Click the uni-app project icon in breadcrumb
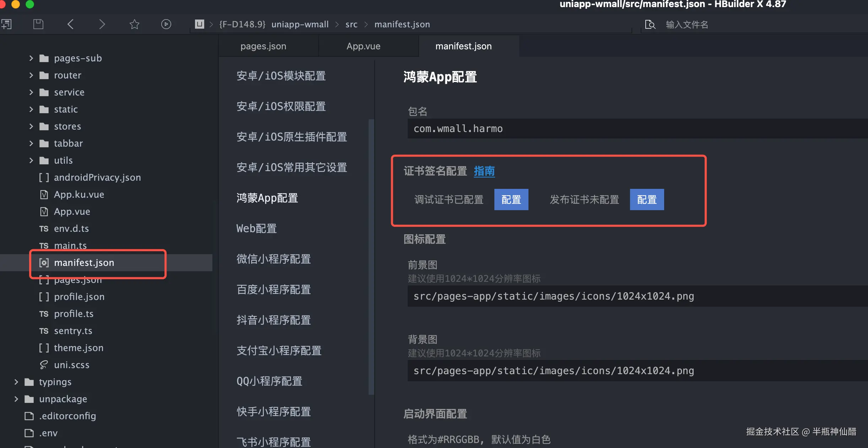The height and width of the screenshot is (448, 868). point(199,24)
